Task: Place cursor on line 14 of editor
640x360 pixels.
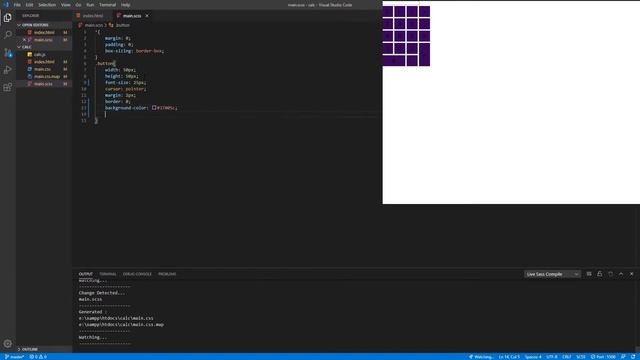Action: pyautogui.click(x=237, y=114)
